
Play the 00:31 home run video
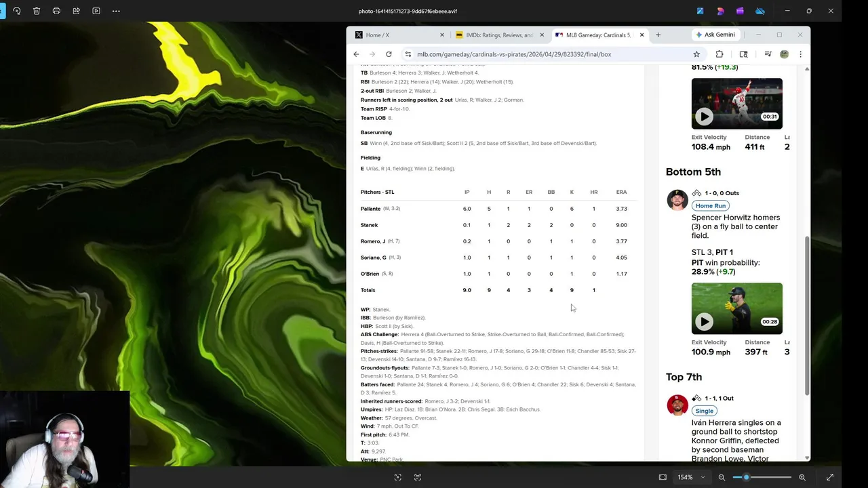704,117
